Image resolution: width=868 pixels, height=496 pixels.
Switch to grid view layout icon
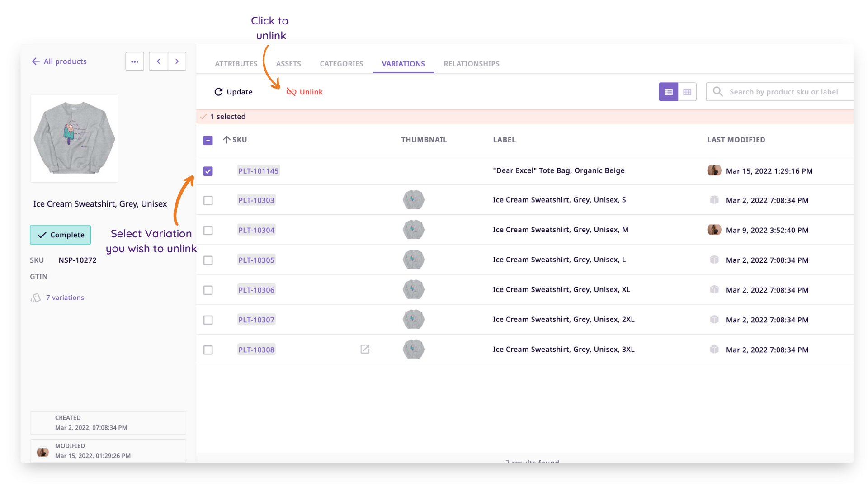[x=687, y=92]
